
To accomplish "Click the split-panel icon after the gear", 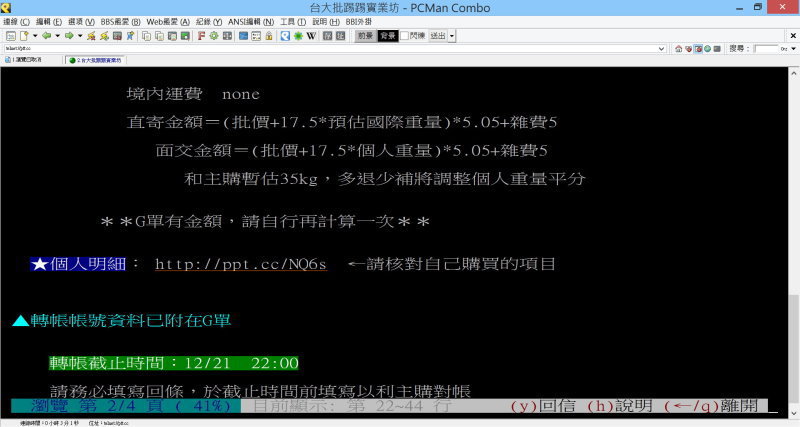I will 227,36.
